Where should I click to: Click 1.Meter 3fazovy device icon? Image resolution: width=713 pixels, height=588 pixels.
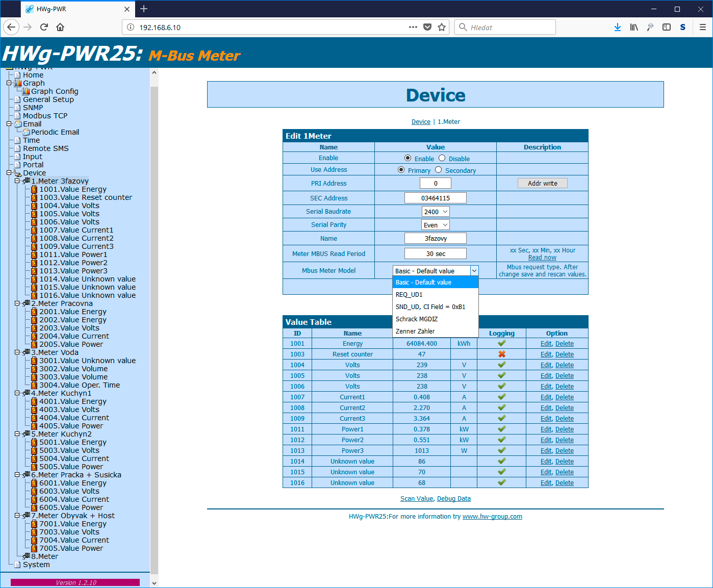point(26,181)
